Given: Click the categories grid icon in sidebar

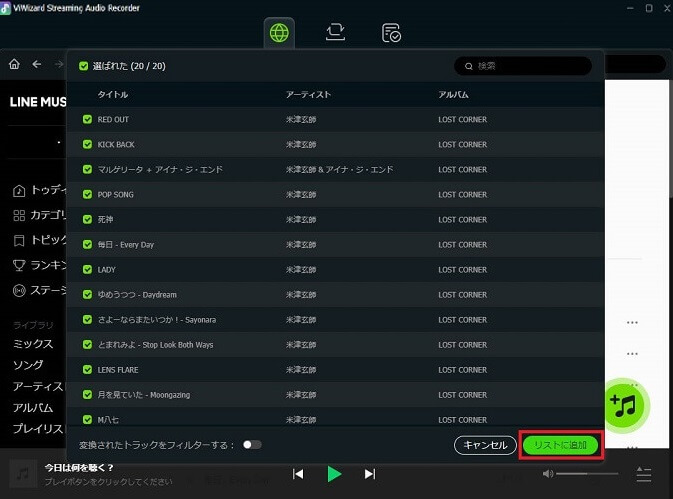Looking at the screenshot, I should [x=19, y=215].
